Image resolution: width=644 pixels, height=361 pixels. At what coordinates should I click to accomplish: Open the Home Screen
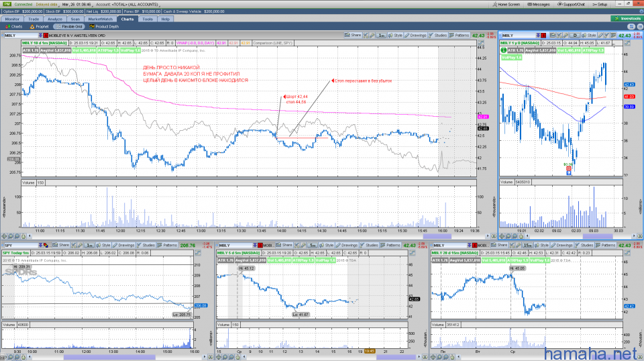[506, 4]
